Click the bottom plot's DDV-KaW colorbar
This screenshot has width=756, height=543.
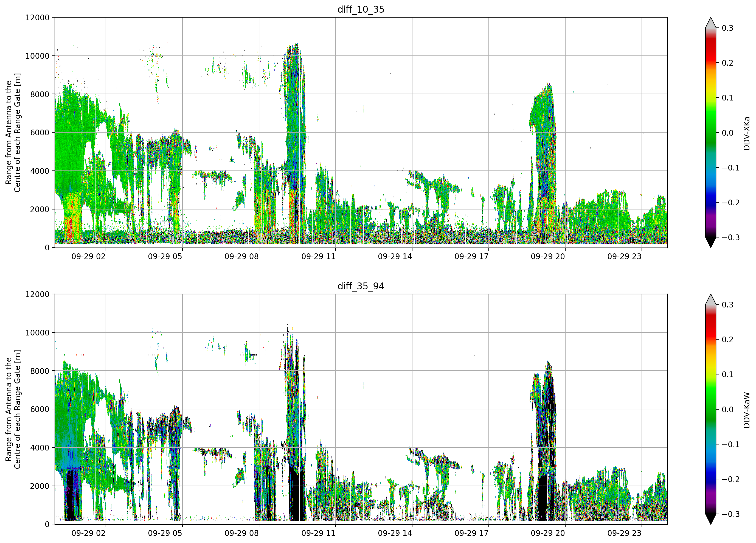(711, 409)
